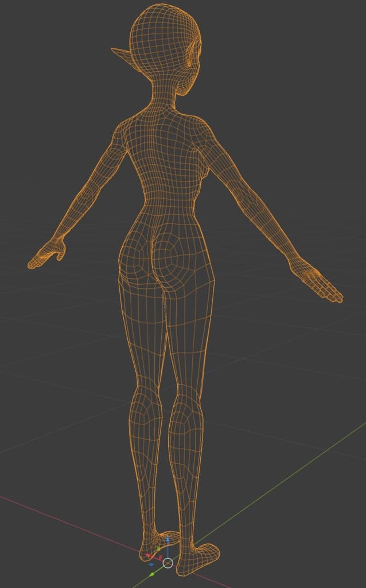Screen dimensions: 366x588
Task: Click the blue Z-axis gizmo arrow tip
Action: point(168,539)
